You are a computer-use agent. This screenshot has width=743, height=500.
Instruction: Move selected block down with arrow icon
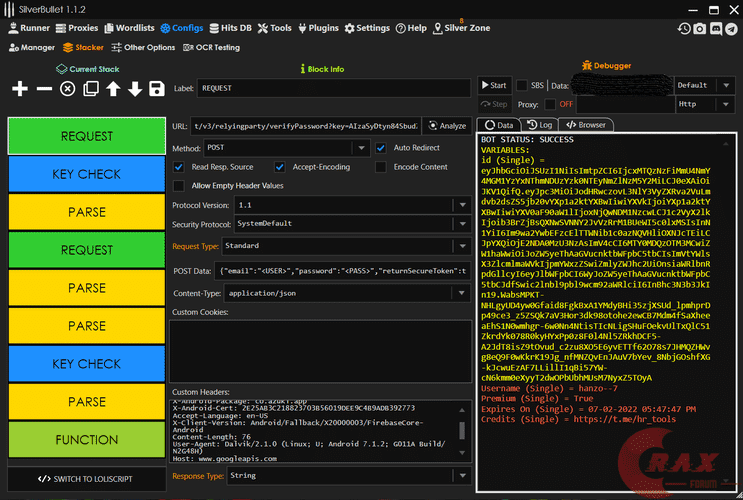click(135, 89)
